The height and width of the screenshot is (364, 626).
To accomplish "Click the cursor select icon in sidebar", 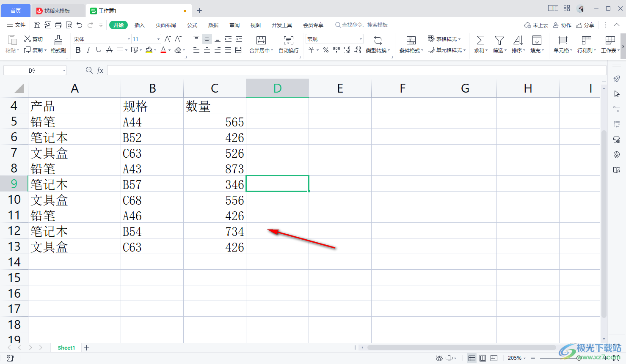I will [617, 94].
